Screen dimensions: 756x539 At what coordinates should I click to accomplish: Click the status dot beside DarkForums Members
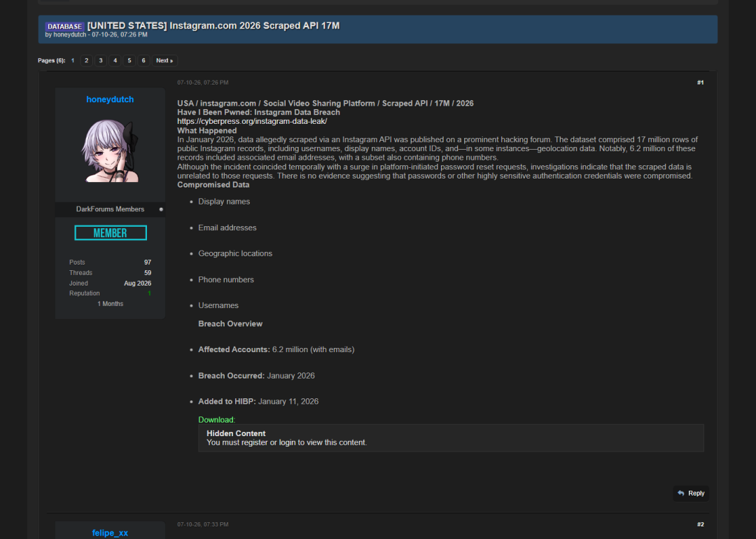[161, 209]
